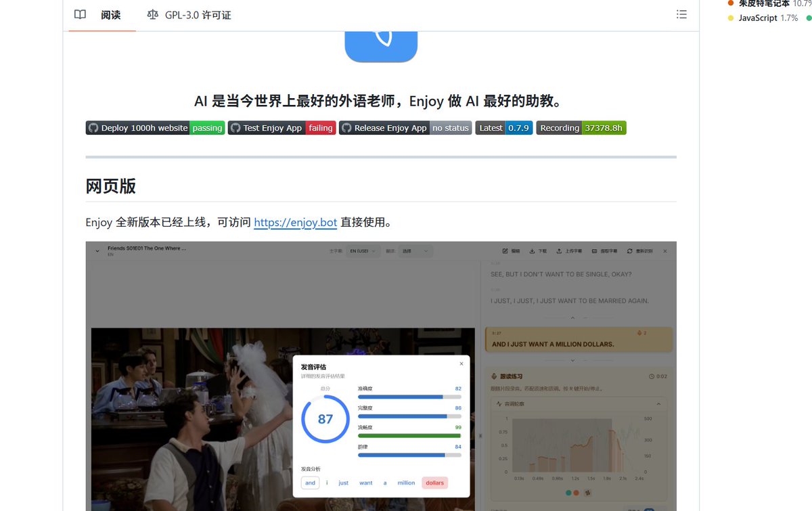The width and height of the screenshot is (812, 511).
Task: Select JavaScript 1.7% in languages list
Action: click(x=763, y=18)
